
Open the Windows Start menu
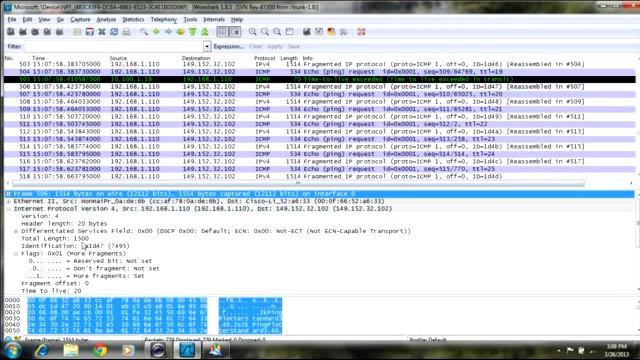12,351
